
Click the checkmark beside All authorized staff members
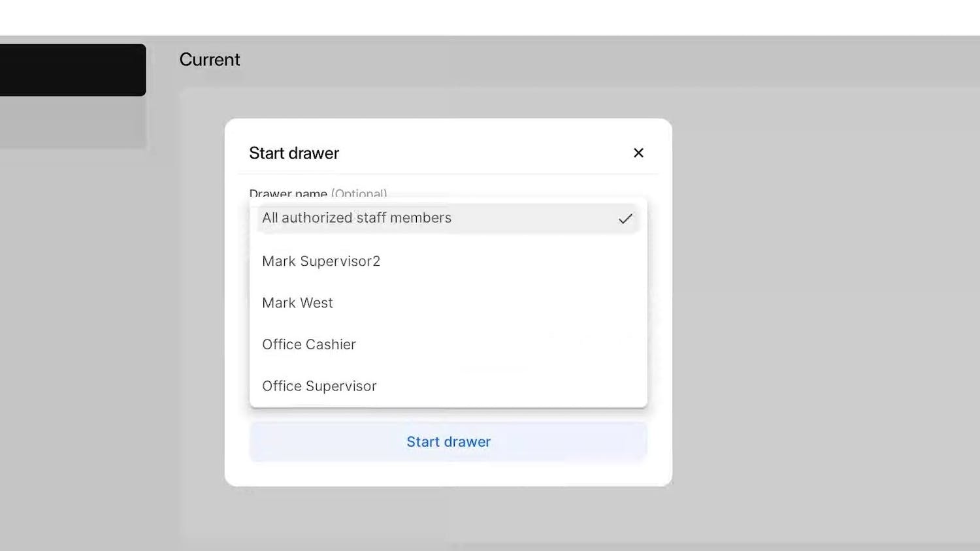(x=625, y=219)
